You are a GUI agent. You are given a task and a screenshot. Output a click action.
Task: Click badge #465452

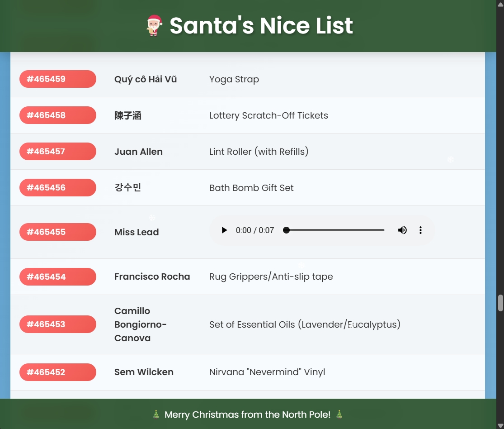click(x=58, y=372)
